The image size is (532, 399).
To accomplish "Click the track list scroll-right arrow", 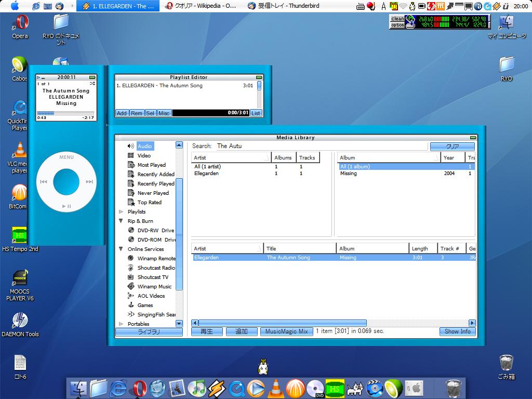I will point(472,323).
